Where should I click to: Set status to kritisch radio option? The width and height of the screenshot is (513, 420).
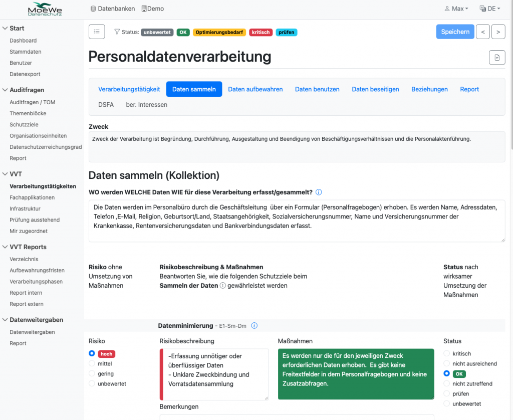[x=446, y=353]
